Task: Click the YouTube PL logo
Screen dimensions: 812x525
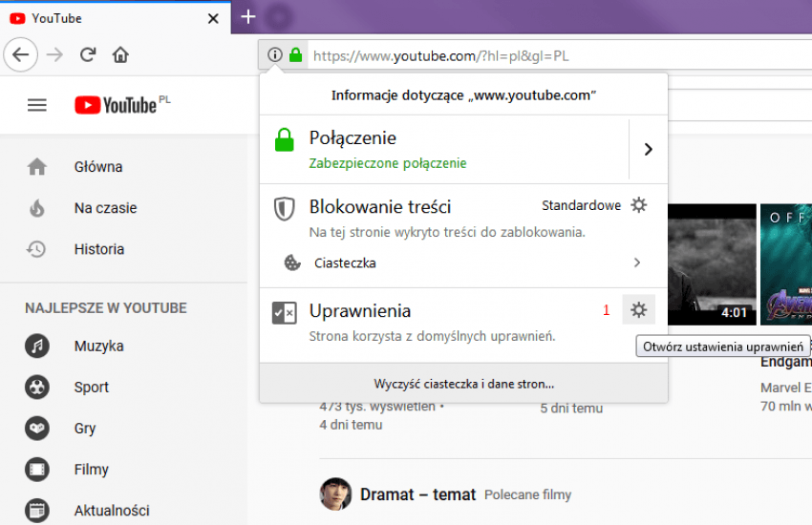Action: 122,105
